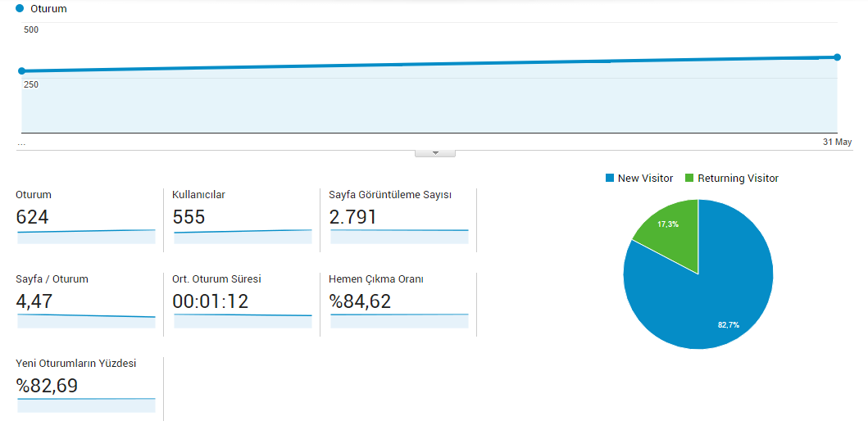Click the Oturum sparkline under 624
The width and height of the screenshot is (868, 439).
[86, 237]
